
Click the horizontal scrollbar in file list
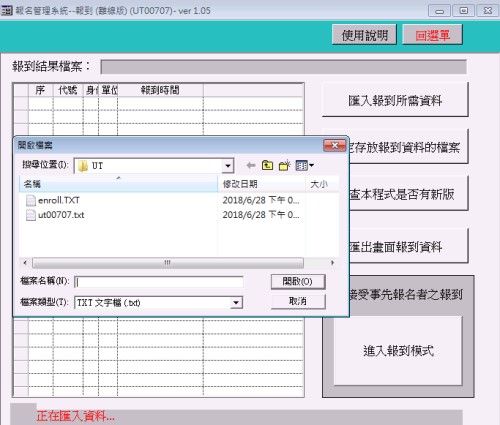pos(168,263)
